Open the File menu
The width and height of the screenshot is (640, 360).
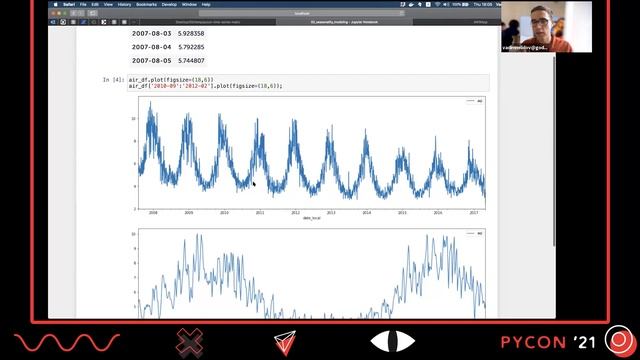(83, 4)
